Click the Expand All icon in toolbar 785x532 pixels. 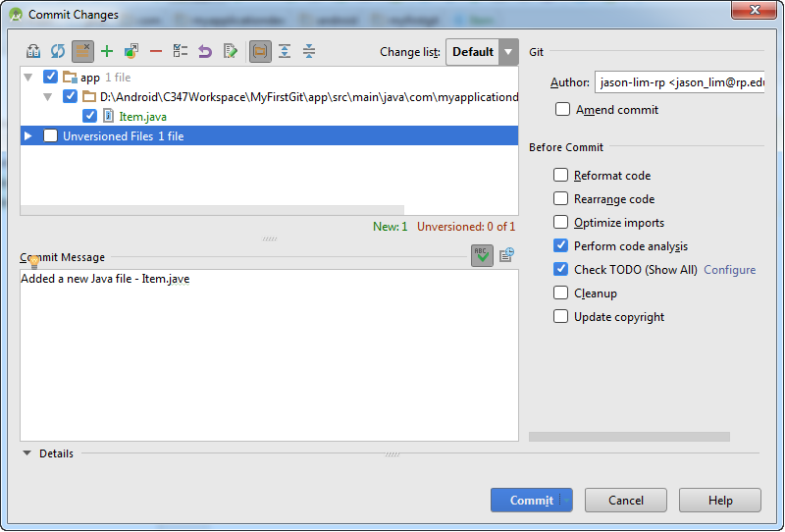coord(285,52)
